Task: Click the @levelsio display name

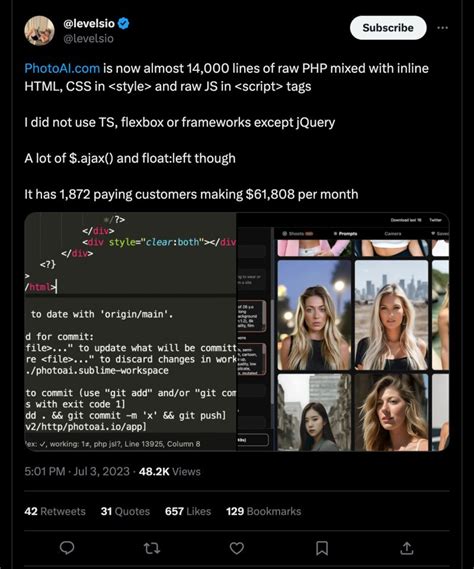Action: click(x=89, y=24)
